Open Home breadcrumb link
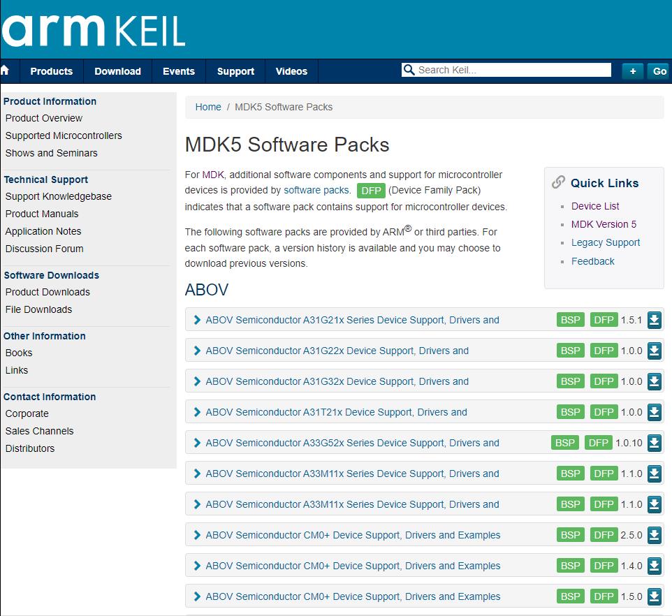The image size is (672, 616). (x=208, y=107)
